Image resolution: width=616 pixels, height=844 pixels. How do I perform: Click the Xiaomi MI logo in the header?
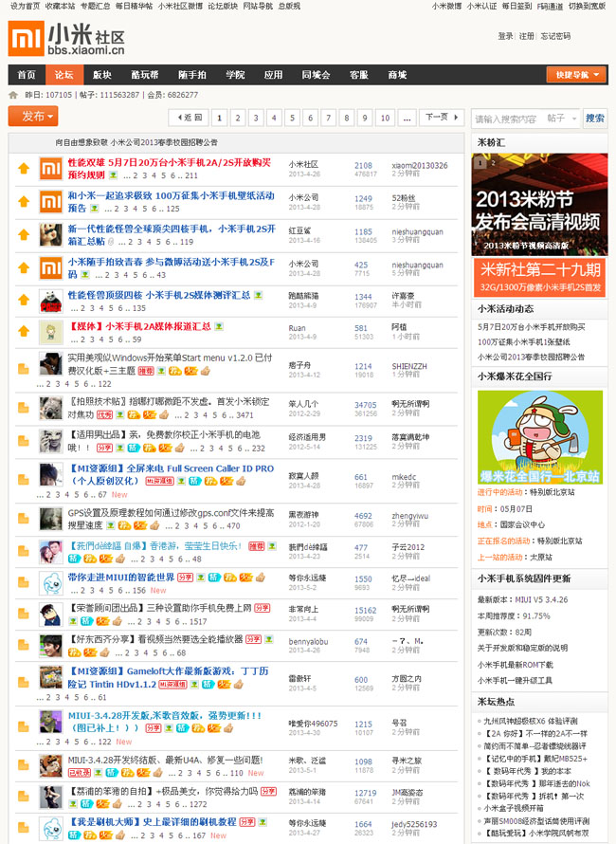click(x=26, y=39)
